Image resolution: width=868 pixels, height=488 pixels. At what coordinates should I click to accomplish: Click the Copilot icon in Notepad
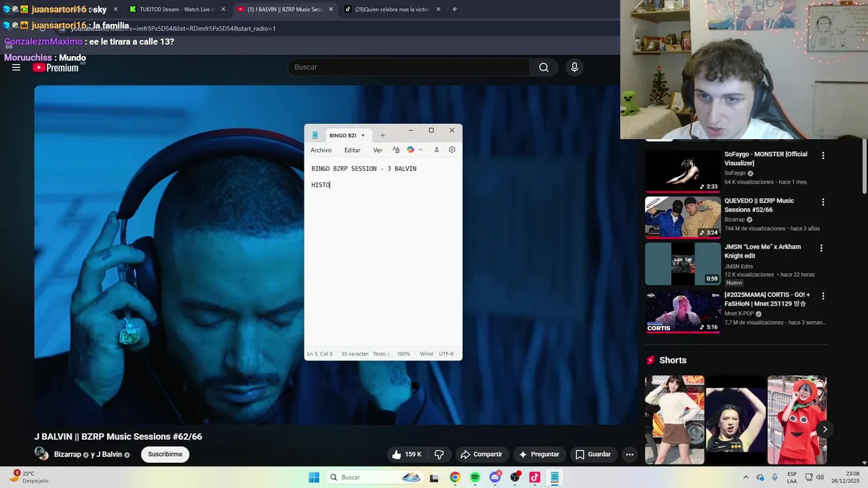click(x=410, y=150)
